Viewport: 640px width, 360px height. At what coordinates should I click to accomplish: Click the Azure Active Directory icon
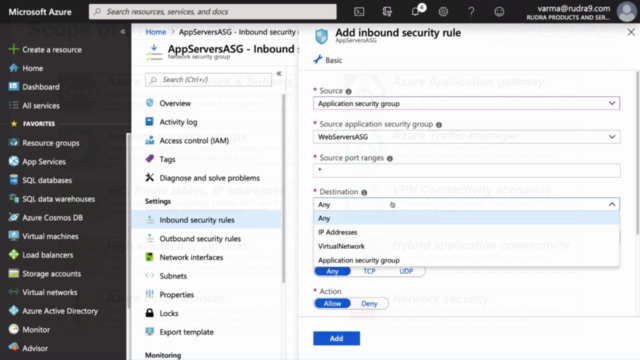[x=13, y=311]
